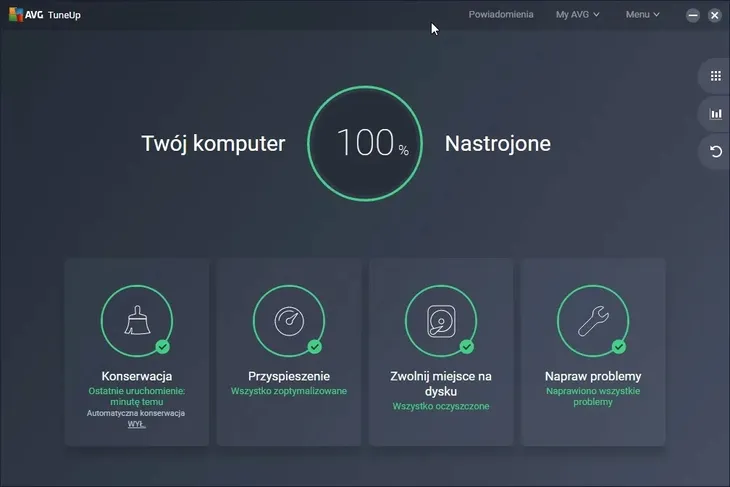Image resolution: width=730 pixels, height=487 pixels.
Task: Click the 100% tuning progress circle
Action: point(365,143)
